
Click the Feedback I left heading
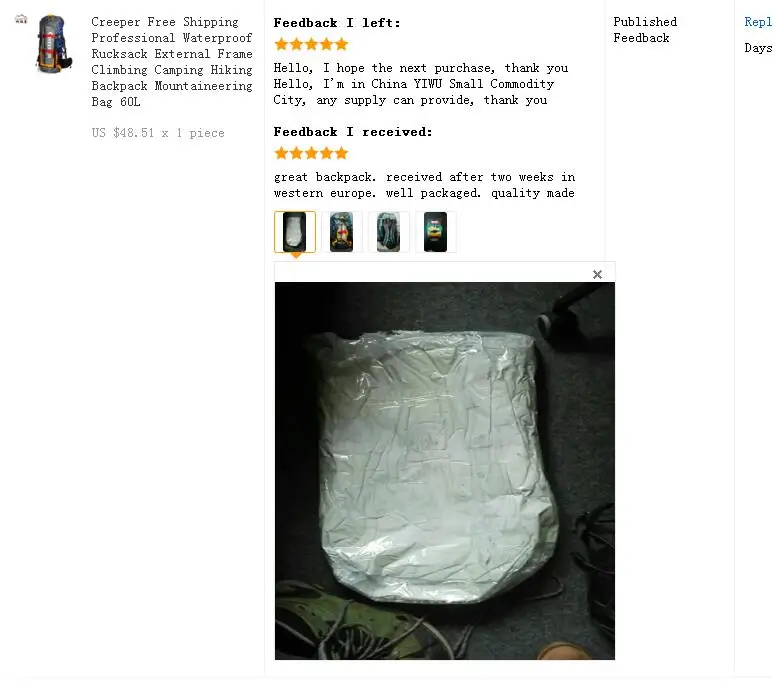tap(337, 23)
